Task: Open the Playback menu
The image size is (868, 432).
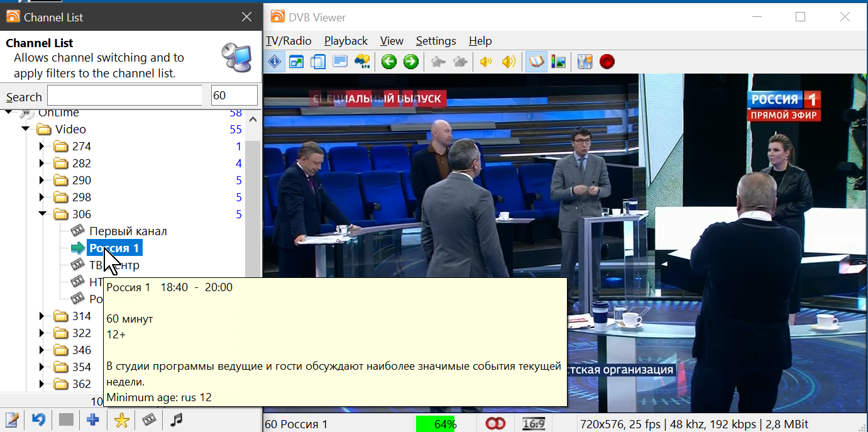Action: pyautogui.click(x=346, y=41)
